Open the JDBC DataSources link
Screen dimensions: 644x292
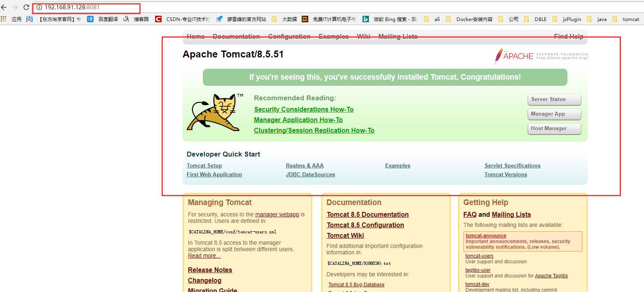tap(310, 174)
